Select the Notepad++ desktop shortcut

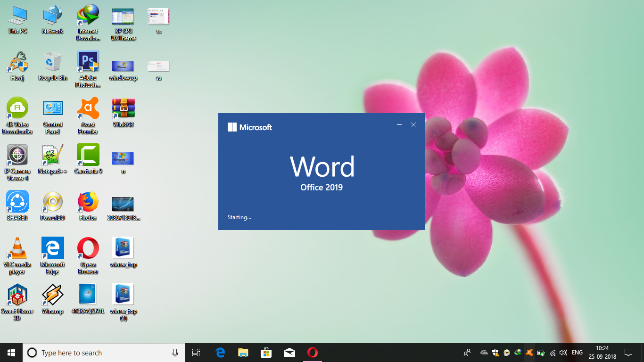point(53,159)
